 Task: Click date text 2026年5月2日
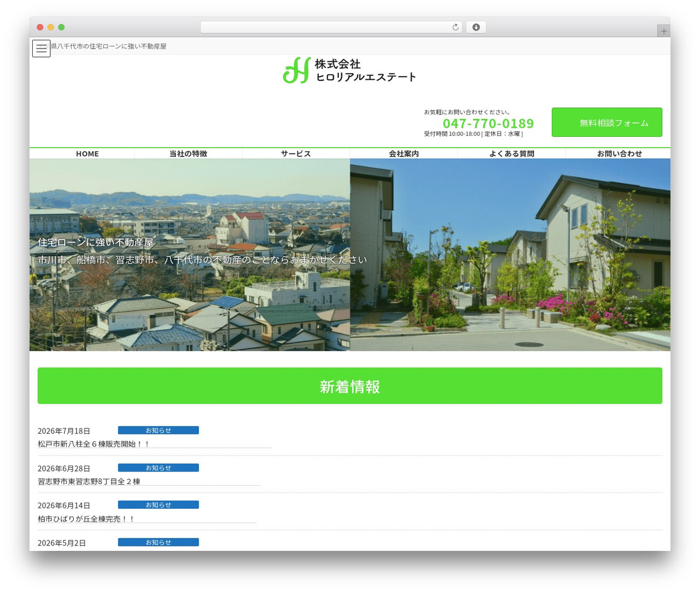[x=62, y=543]
